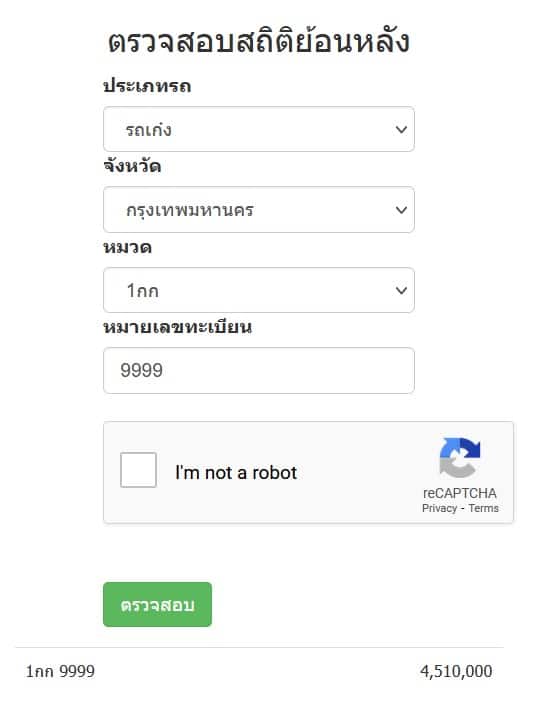Check the I'm not a robot checkbox

(138, 470)
